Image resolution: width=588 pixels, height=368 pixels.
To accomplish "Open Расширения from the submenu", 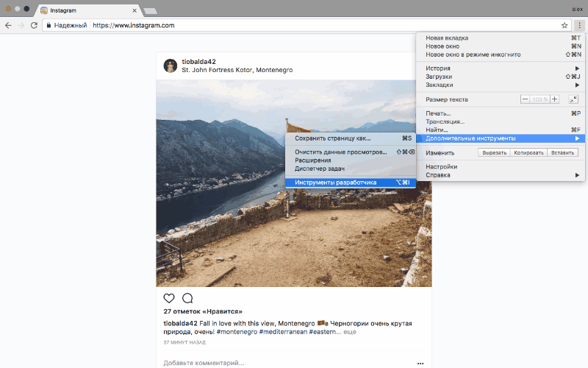I will (351, 160).
